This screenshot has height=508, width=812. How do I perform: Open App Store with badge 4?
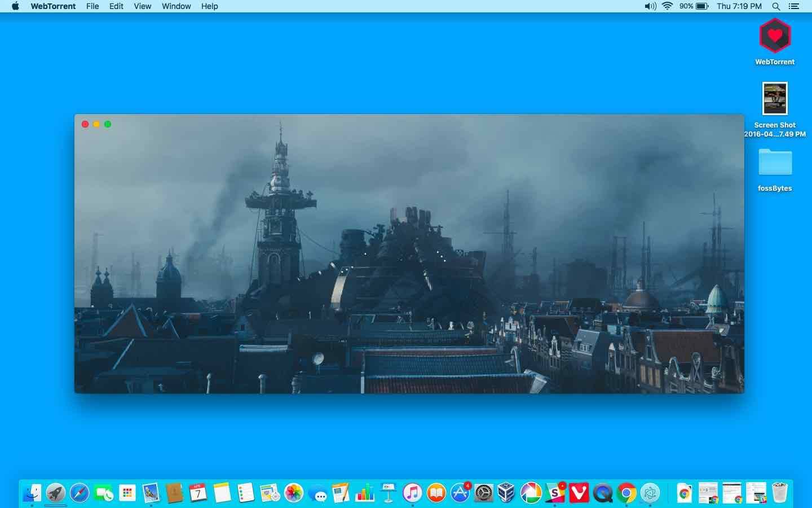(460, 493)
